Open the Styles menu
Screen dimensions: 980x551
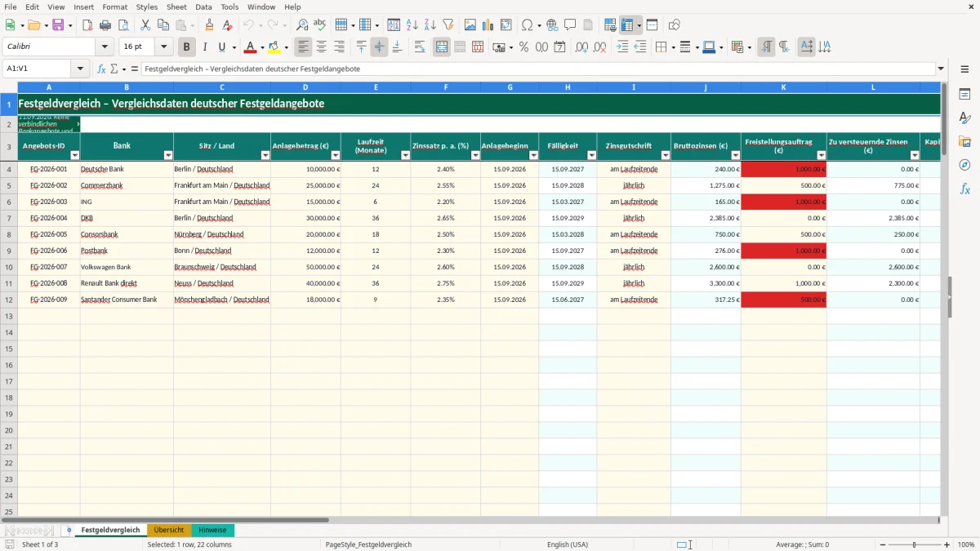pyautogui.click(x=147, y=7)
